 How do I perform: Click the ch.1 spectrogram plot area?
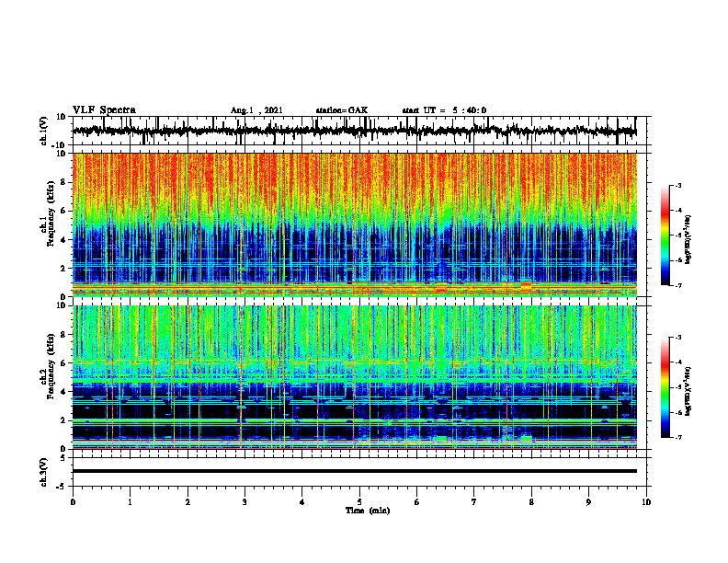(x=355, y=224)
